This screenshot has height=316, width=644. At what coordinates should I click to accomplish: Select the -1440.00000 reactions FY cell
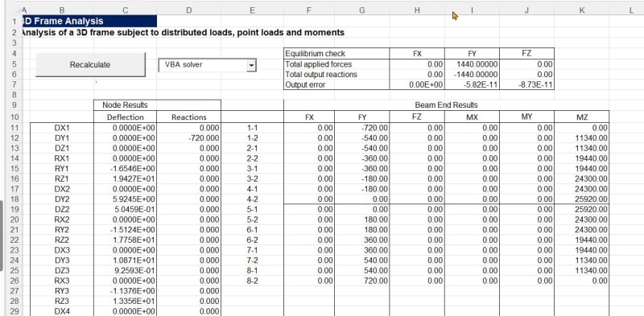(472, 75)
